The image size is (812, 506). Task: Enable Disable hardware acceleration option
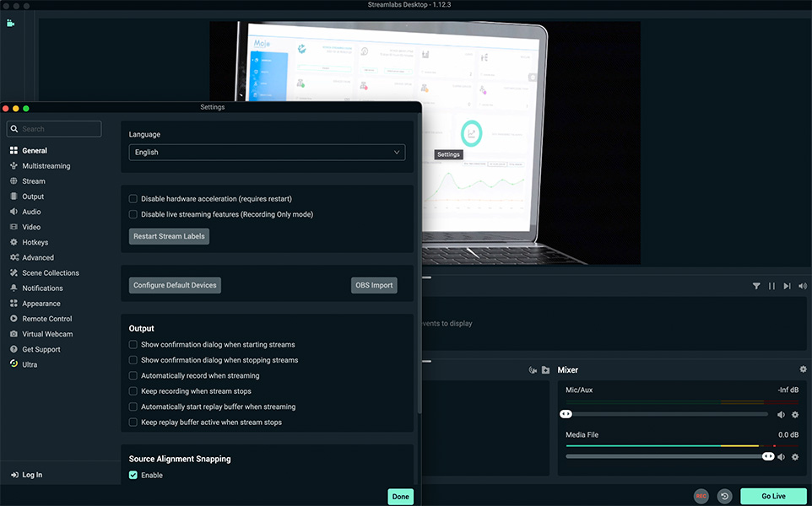[133, 198]
